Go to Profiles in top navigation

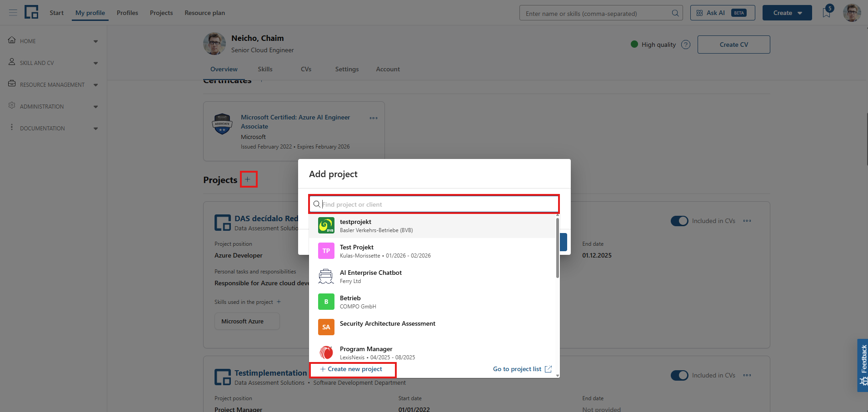tap(127, 13)
